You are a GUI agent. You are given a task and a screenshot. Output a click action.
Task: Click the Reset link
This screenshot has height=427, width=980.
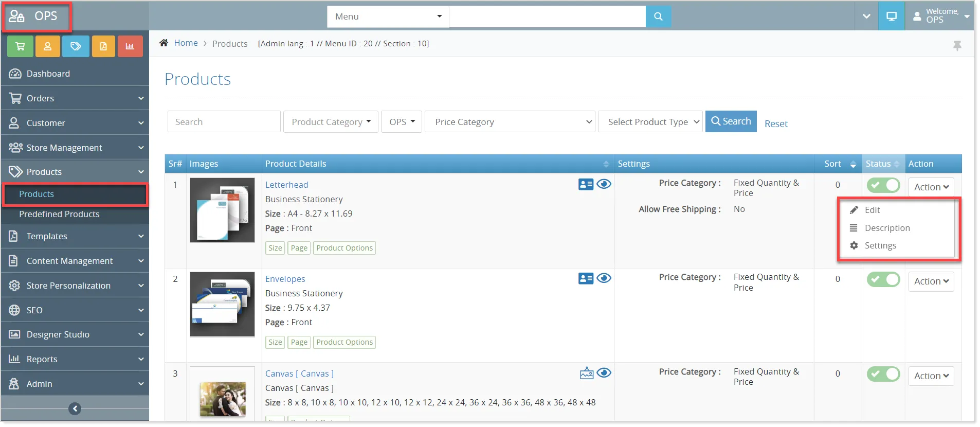[x=776, y=124]
